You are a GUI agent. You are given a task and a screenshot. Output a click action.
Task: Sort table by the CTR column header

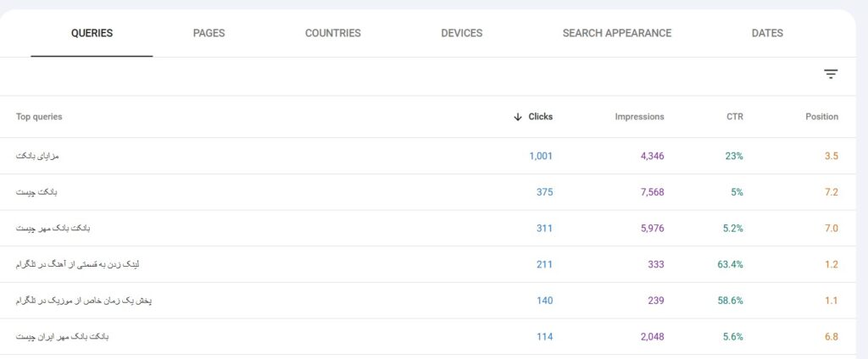coord(734,117)
